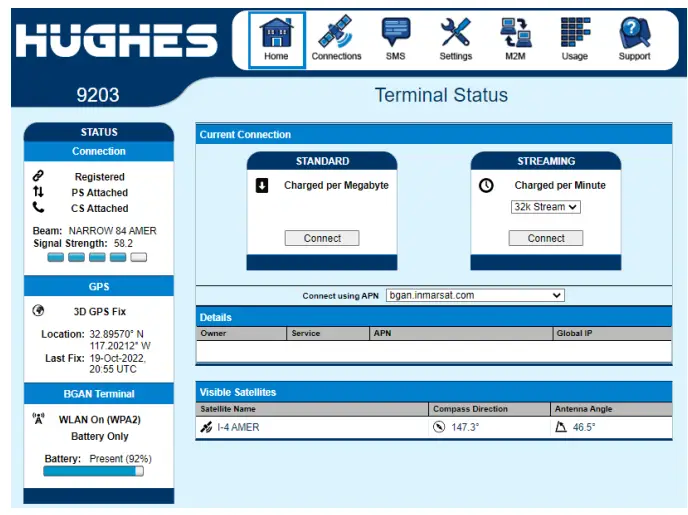
Task: Select the Antenna Angle column header
Action: [611, 409]
